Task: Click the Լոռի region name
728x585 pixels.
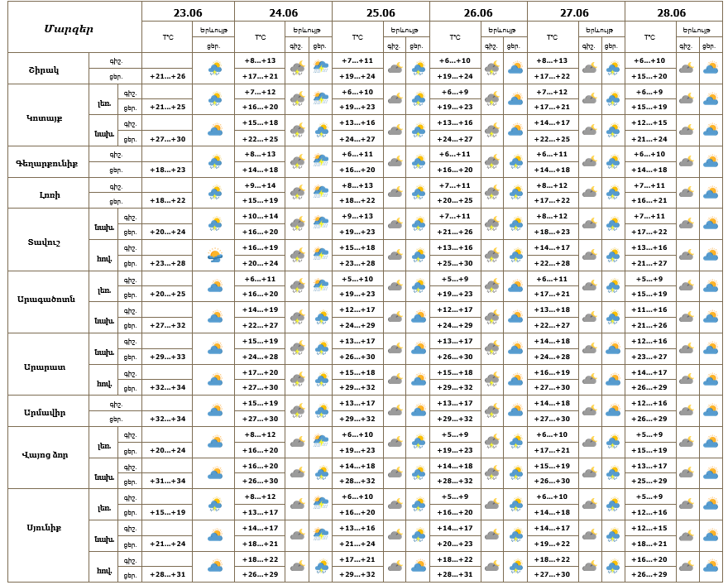Action: tap(50, 194)
